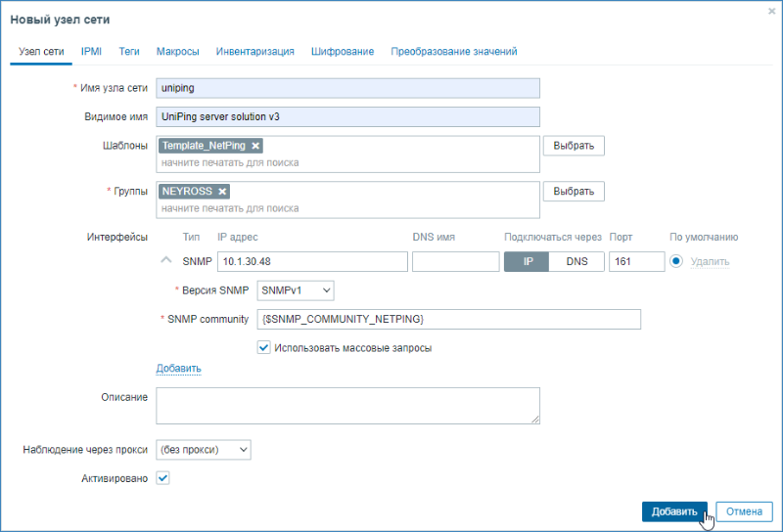Edit the Видимое имя field

pos(347,116)
